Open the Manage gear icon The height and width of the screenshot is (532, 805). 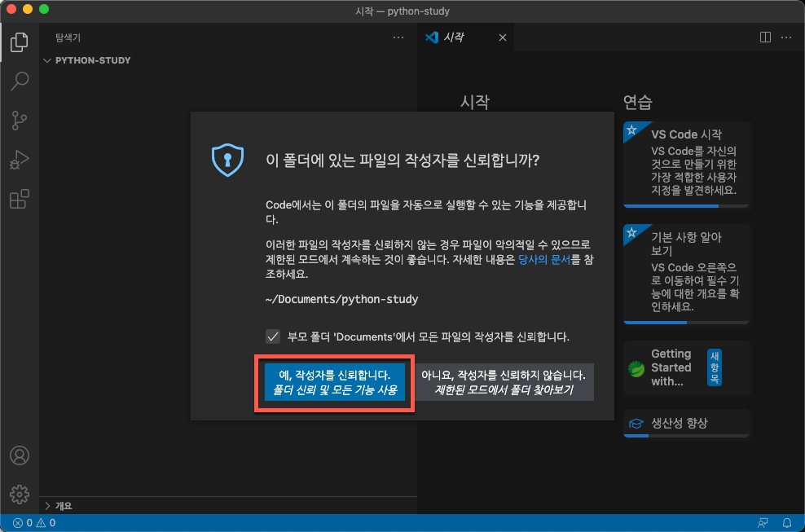(20, 495)
